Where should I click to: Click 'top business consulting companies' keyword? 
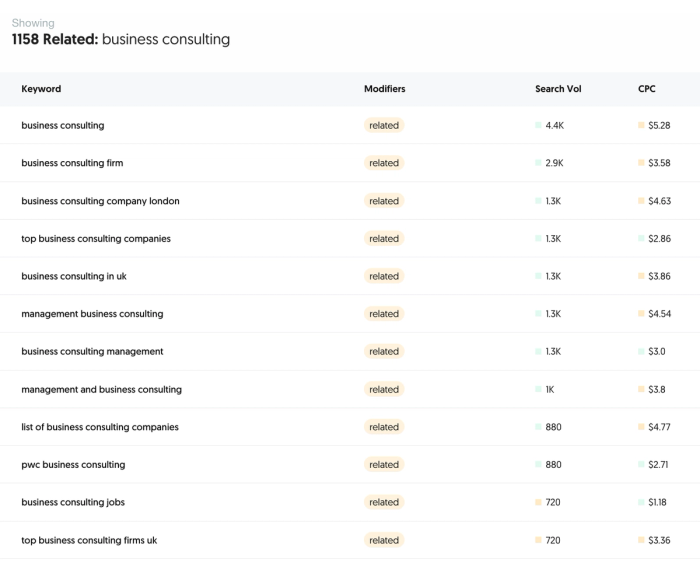point(96,239)
